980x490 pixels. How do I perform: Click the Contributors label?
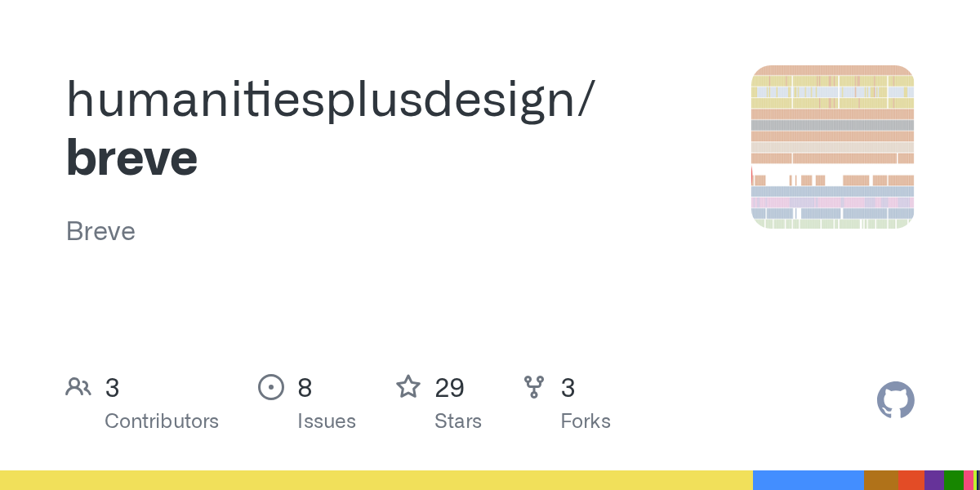click(x=162, y=421)
